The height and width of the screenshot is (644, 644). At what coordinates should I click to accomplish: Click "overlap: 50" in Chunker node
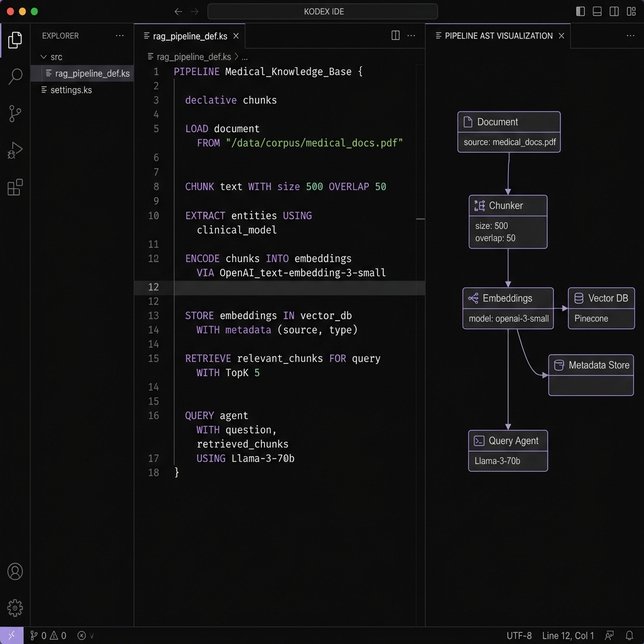click(x=495, y=238)
